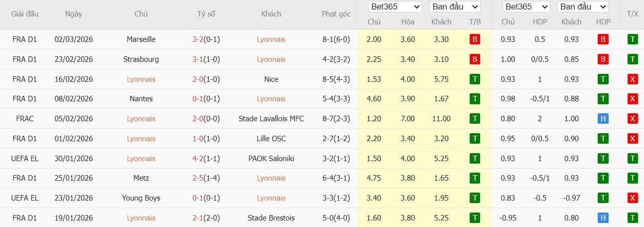Open first Ban đầu odds dropdown
Viewport: 644px width, 227px height.
tap(455, 7)
